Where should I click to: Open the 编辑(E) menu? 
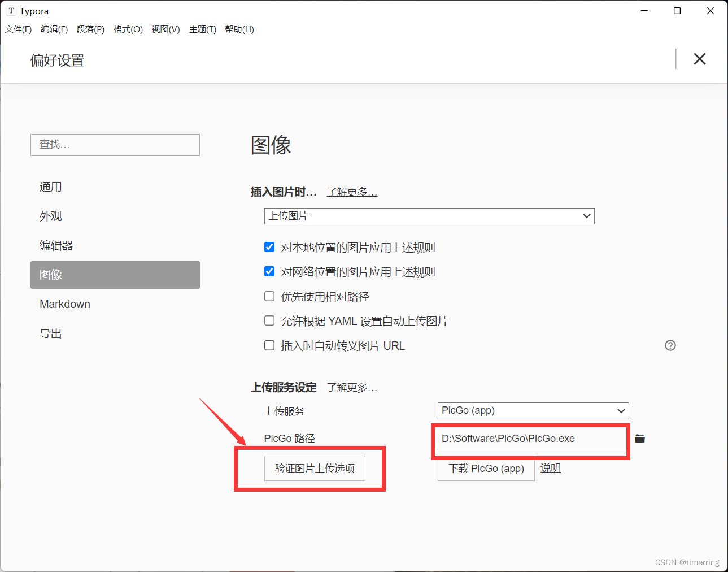click(x=54, y=29)
